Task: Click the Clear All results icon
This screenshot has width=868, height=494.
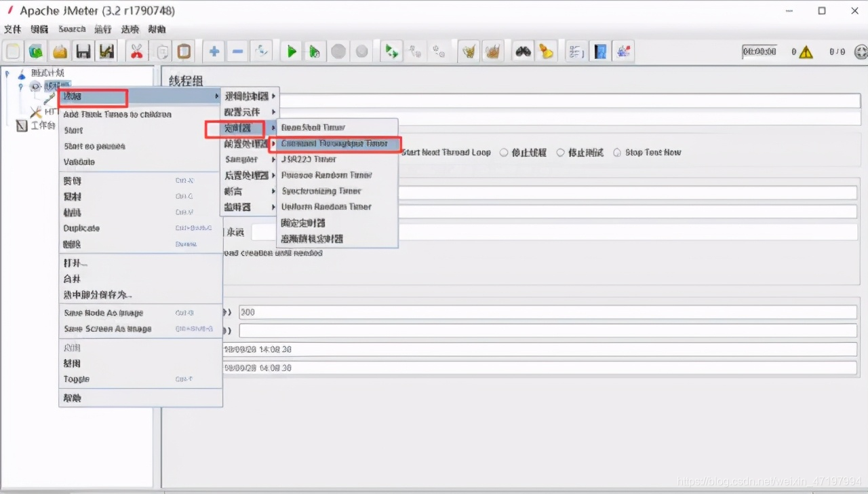Action: 493,51
